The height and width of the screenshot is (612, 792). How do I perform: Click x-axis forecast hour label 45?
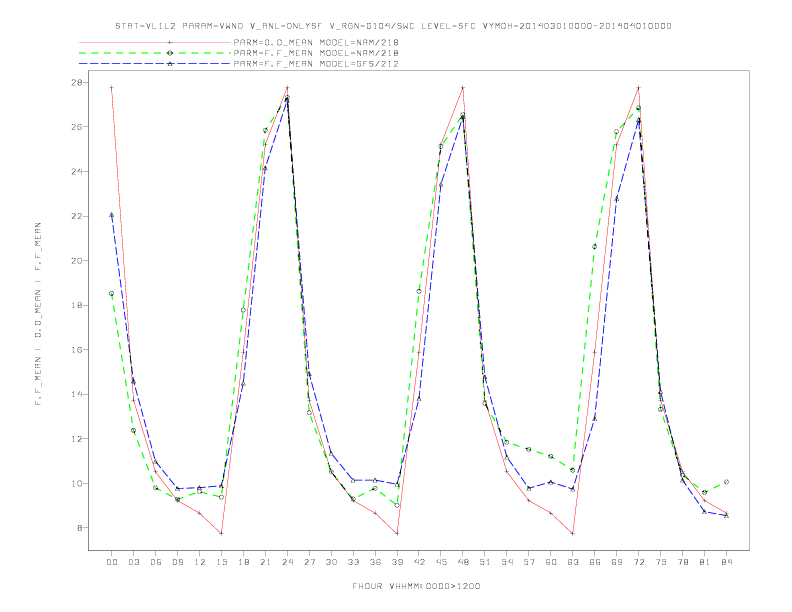coord(441,562)
